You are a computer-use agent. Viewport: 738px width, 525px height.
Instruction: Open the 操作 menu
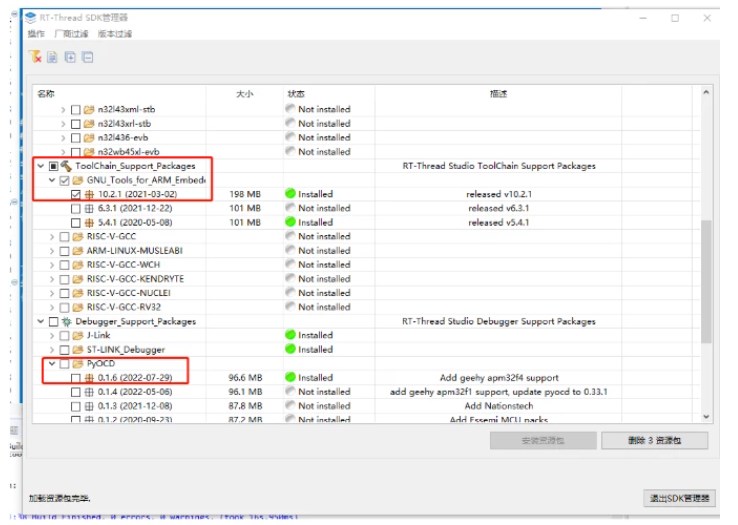(36, 33)
